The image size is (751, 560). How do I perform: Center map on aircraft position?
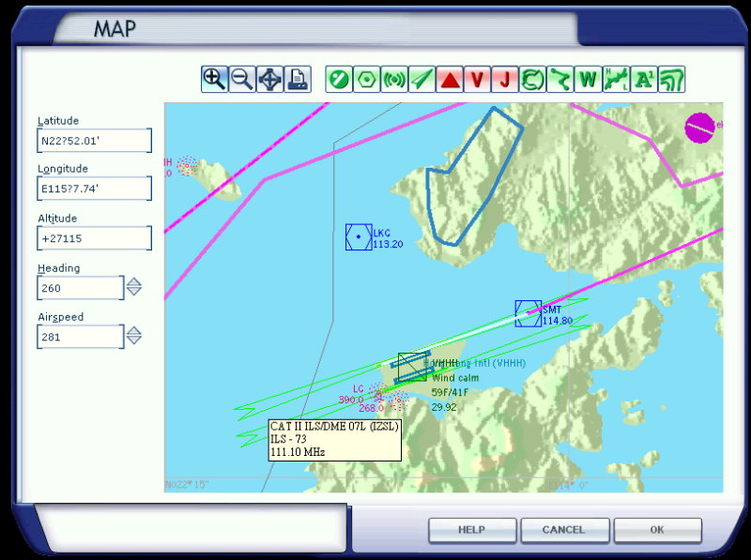click(x=269, y=79)
